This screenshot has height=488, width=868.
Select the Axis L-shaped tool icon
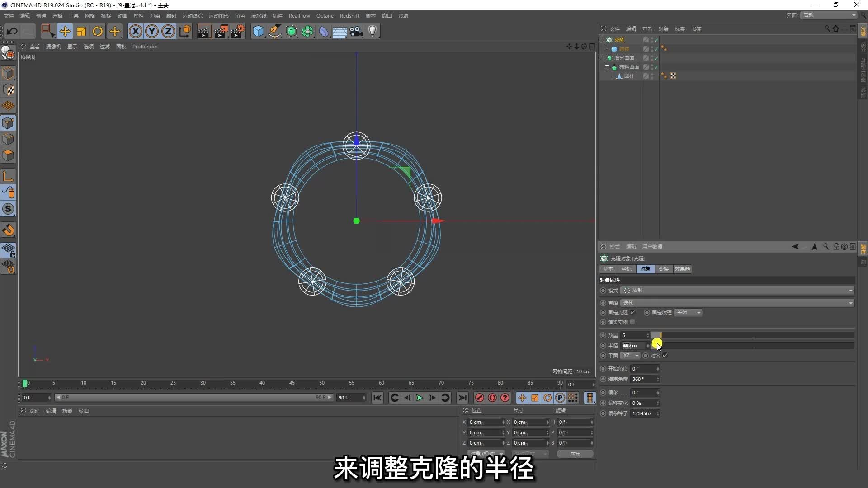point(8,176)
